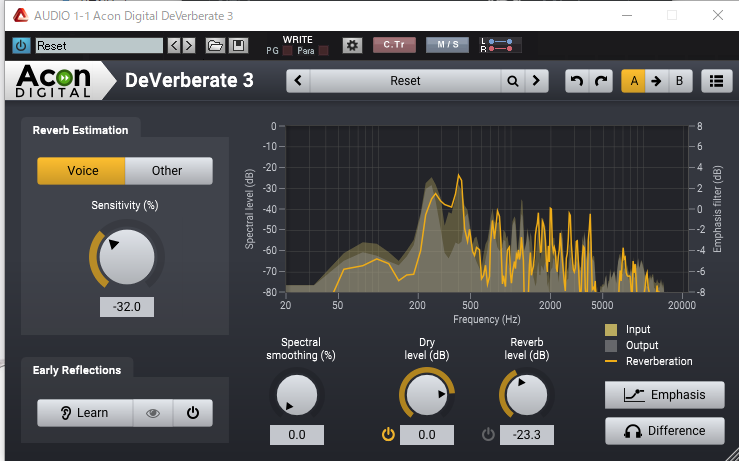Click the Emphasis button
The height and width of the screenshot is (461, 739).
point(665,395)
